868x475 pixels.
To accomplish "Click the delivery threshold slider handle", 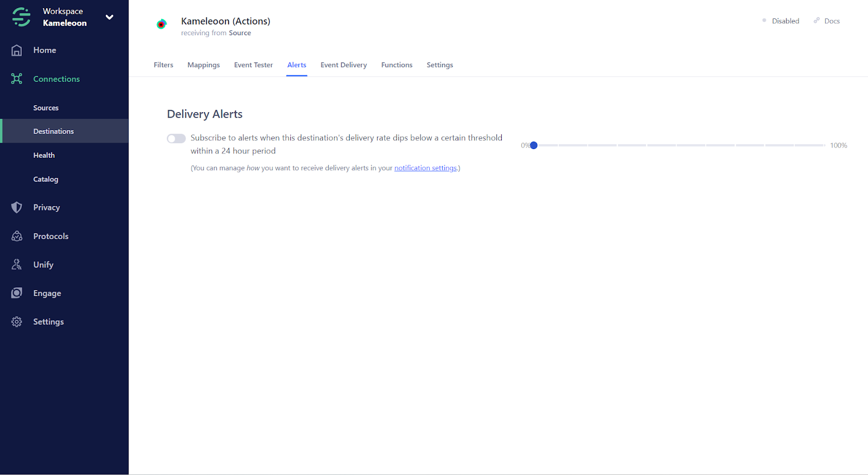I will click(534, 145).
